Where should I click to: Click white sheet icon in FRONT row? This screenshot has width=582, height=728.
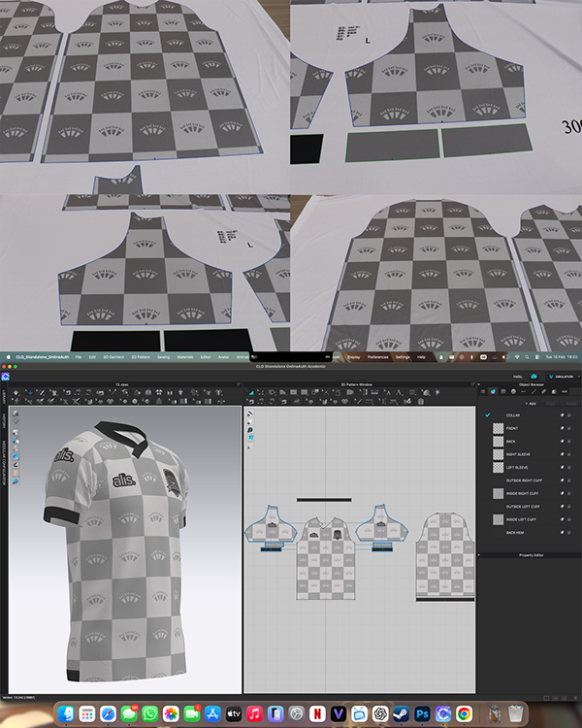[x=562, y=428]
